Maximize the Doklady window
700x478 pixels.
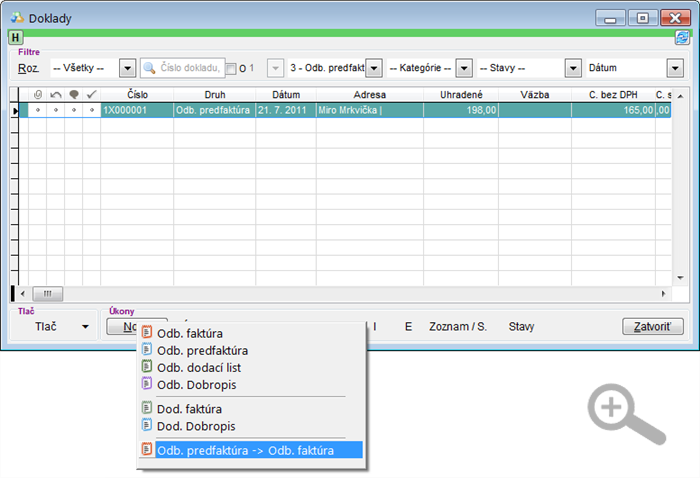click(643, 18)
